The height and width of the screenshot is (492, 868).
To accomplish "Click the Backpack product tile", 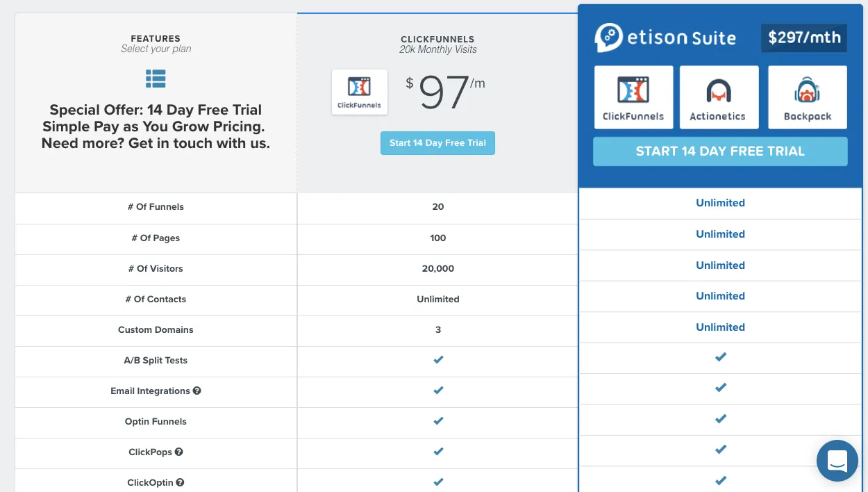I will point(808,97).
